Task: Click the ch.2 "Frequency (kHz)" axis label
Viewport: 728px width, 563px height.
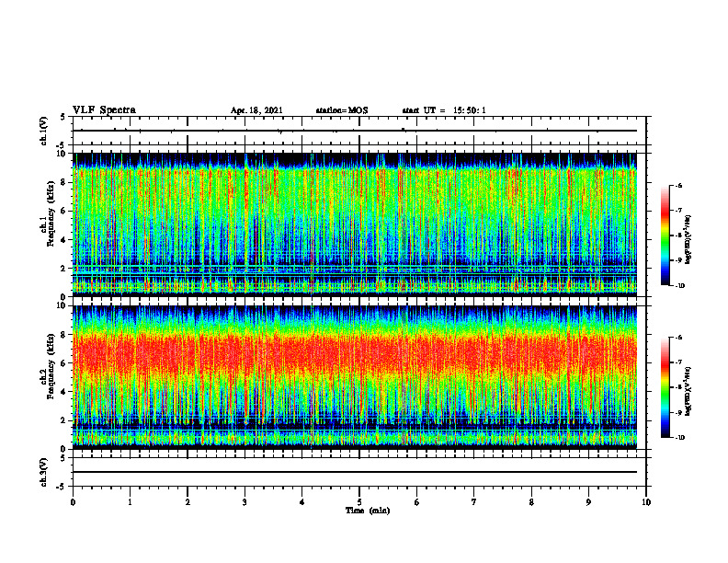Action: tap(51, 366)
